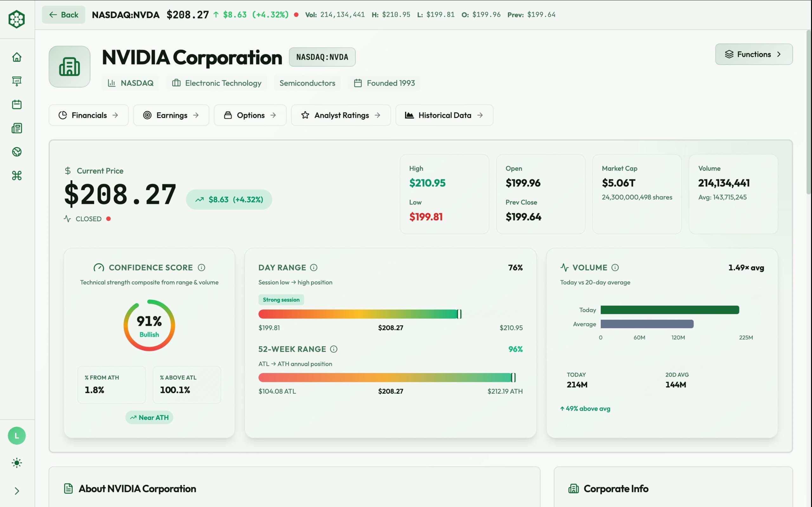Open the globe sidebar icon
812x507 pixels.
click(17, 152)
